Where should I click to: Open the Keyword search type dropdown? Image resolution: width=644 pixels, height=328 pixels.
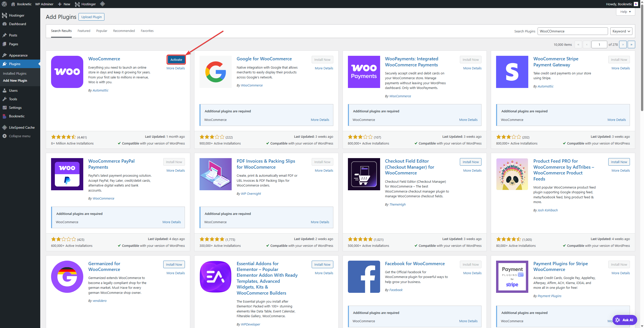coord(621,31)
